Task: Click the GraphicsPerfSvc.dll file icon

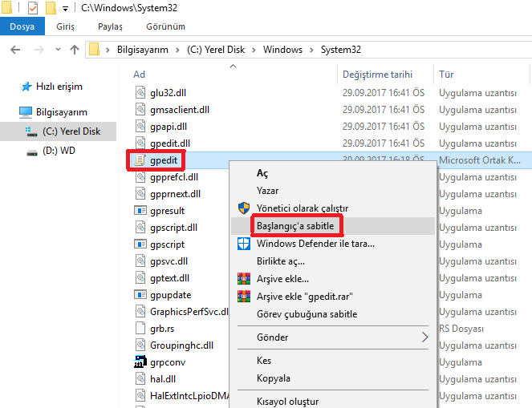Action: point(140,312)
